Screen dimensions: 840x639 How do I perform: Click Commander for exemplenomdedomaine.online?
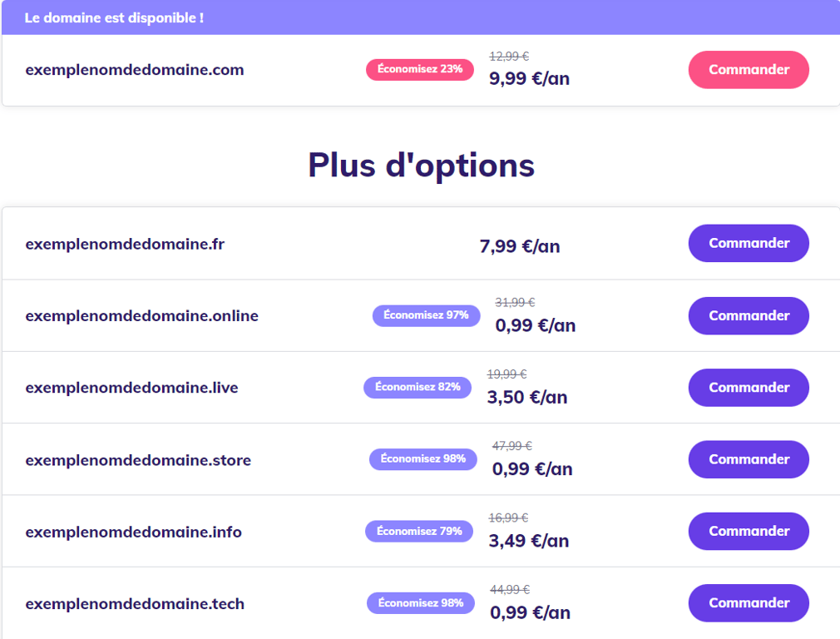[x=748, y=315]
